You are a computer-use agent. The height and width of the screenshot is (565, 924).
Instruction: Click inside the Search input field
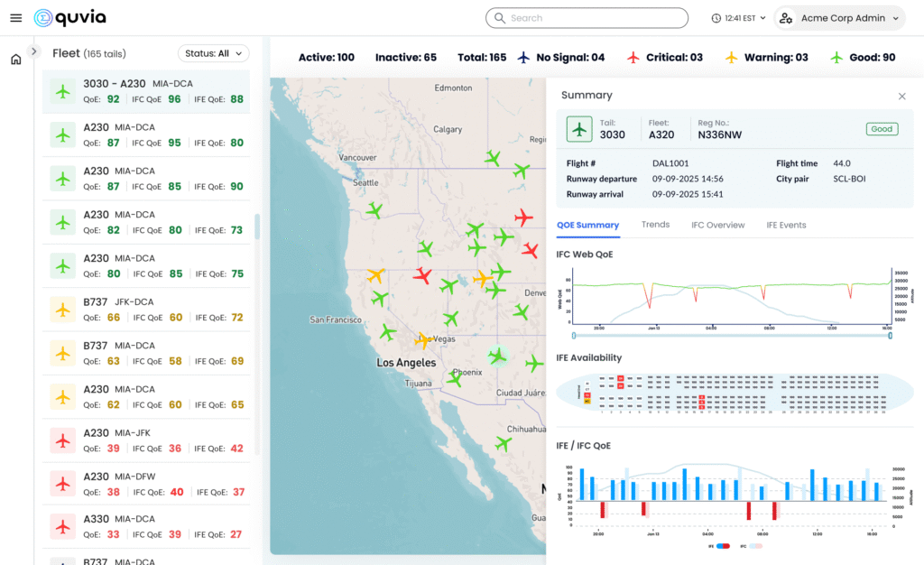(x=587, y=17)
